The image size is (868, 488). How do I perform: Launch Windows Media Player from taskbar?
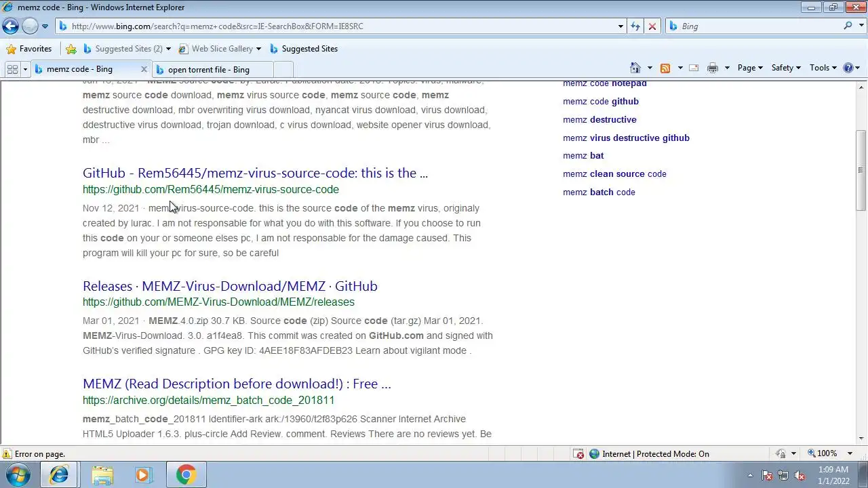click(143, 475)
